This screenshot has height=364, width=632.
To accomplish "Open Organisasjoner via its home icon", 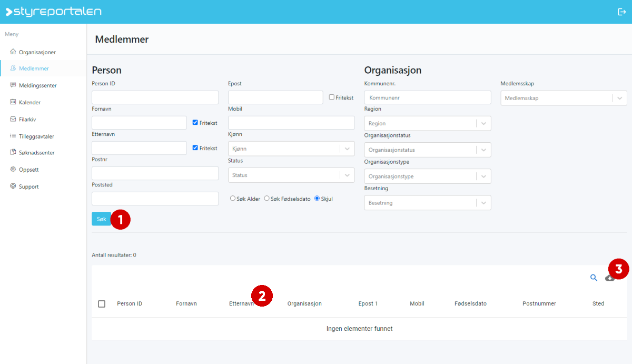I will click(x=13, y=52).
